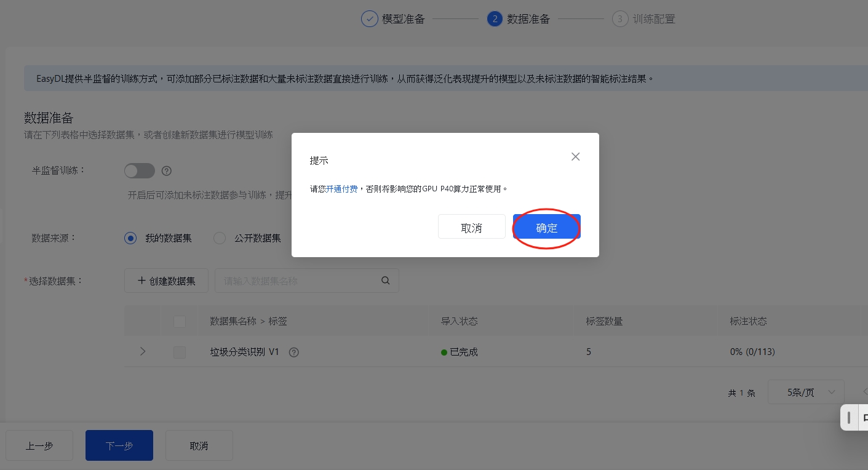
Task: Click label count 5 in 垃圾分类识别 row
Action: tap(589, 352)
